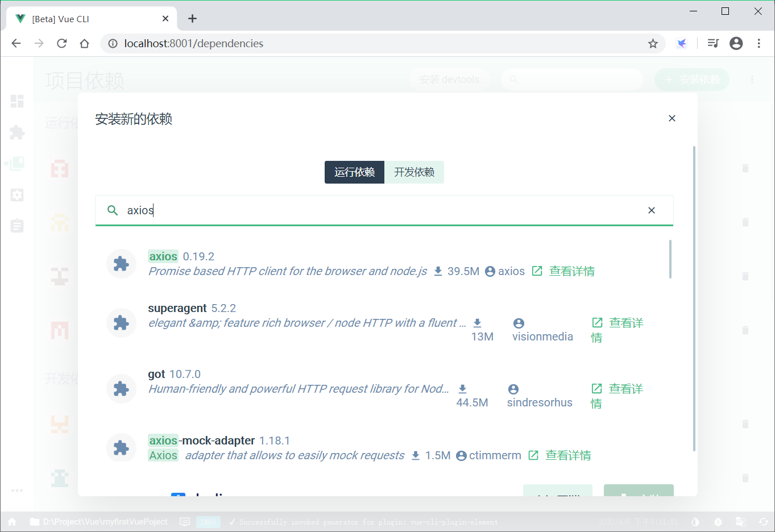Open the header three-dot options menu
Viewport: 775px width, 532px height.
pos(752,80)
